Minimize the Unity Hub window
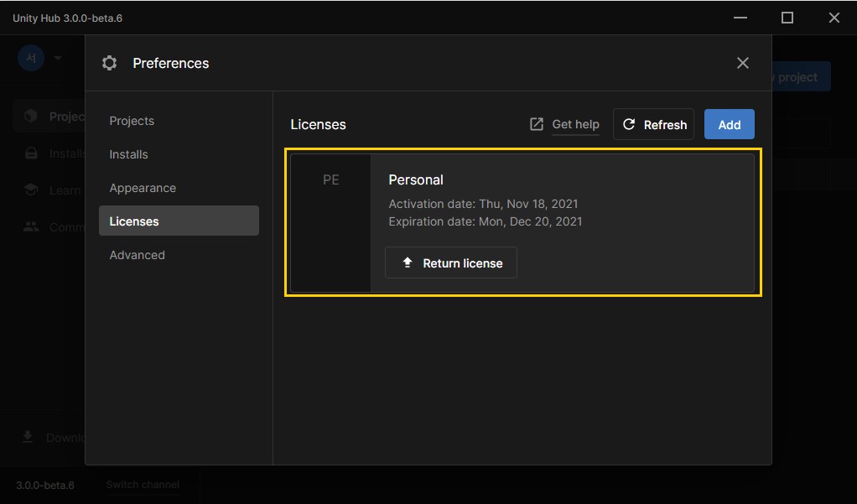This screenshot has height=504, width=857. [x=740, y=18]
